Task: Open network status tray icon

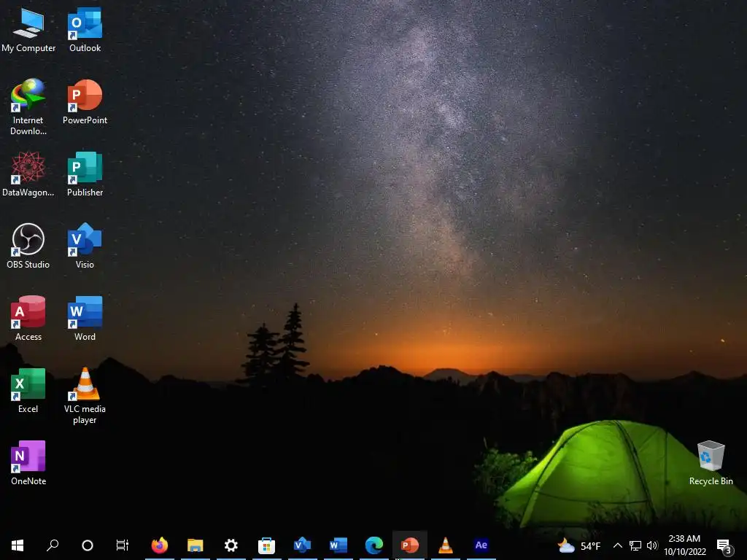Action: (x=635, y=545)
